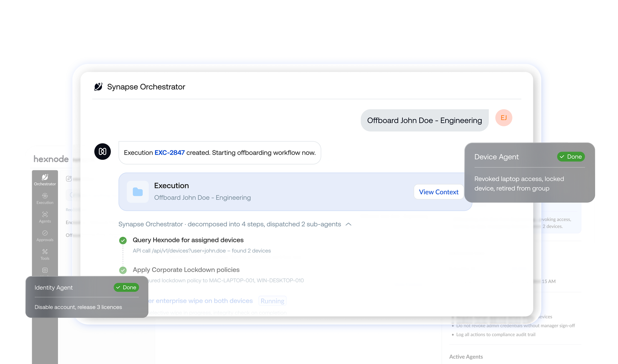
Task: Click the Synapse Orchestrator header logo icon
Action: [98, 87]
